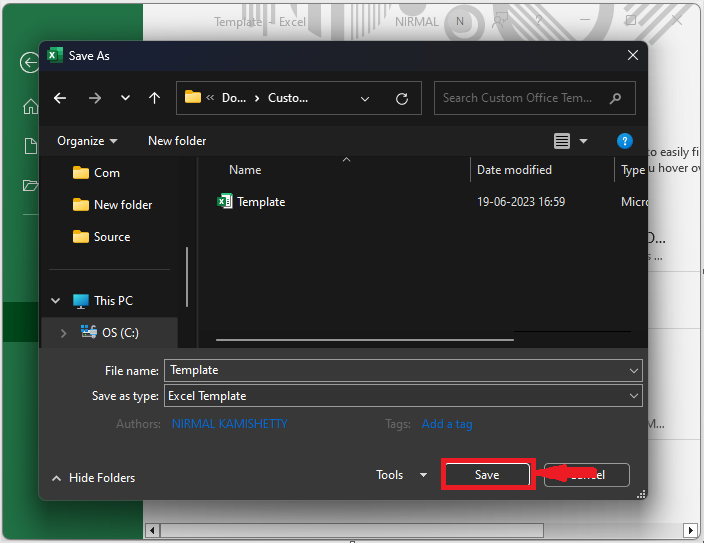Go back using the dialog's Back arrow
Viewport: 704px width, 543px height.
(60, 98)
